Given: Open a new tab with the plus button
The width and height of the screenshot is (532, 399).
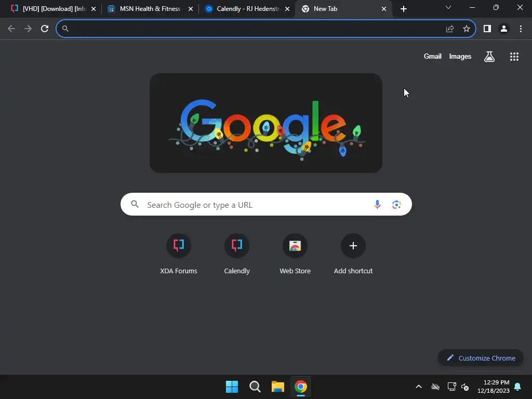Looking at the screenshot, I should click(x=403, y=9).
